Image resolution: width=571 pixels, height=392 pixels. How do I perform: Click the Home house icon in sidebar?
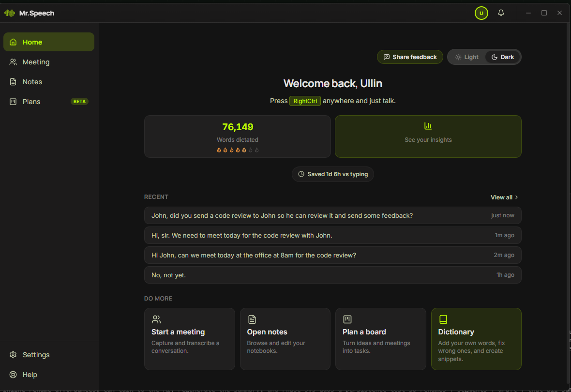coord(13,42)
